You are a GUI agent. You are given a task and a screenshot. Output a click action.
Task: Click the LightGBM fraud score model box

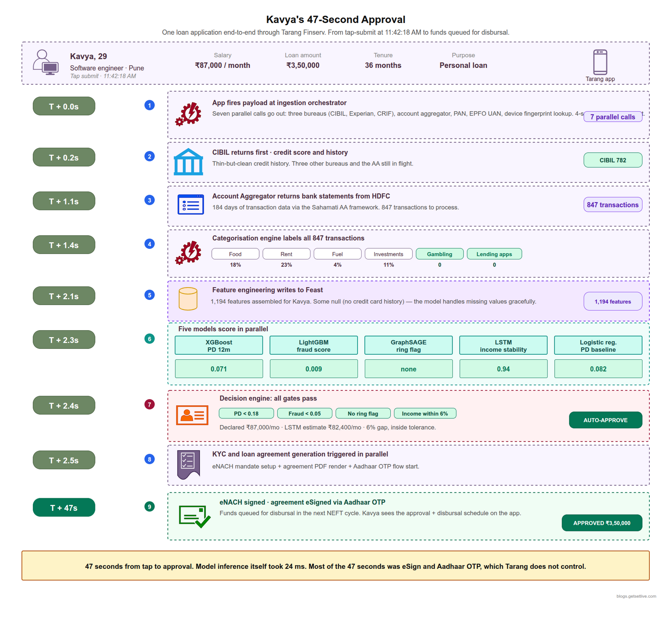click(314, 346)
